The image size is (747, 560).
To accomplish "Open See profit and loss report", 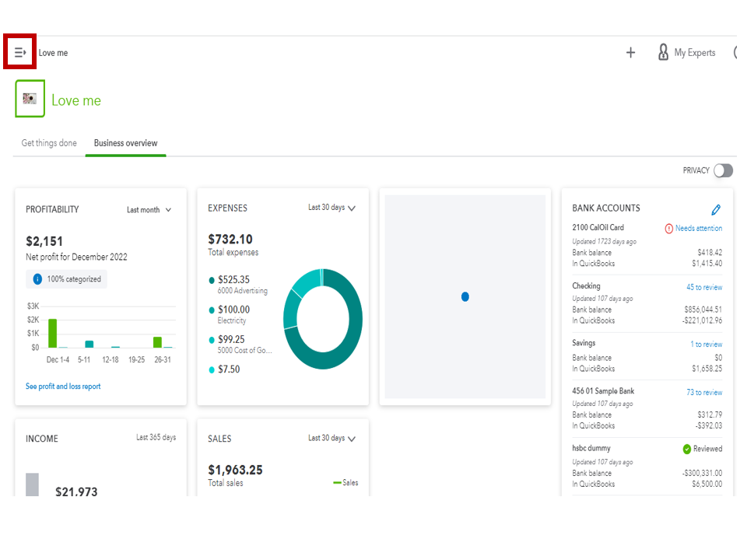I will pos(63,387).
